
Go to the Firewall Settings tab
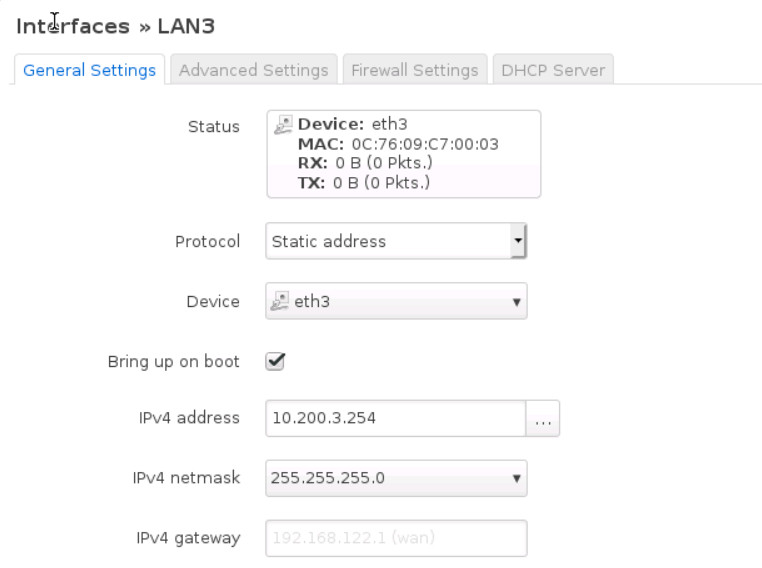tap(414, 70)
